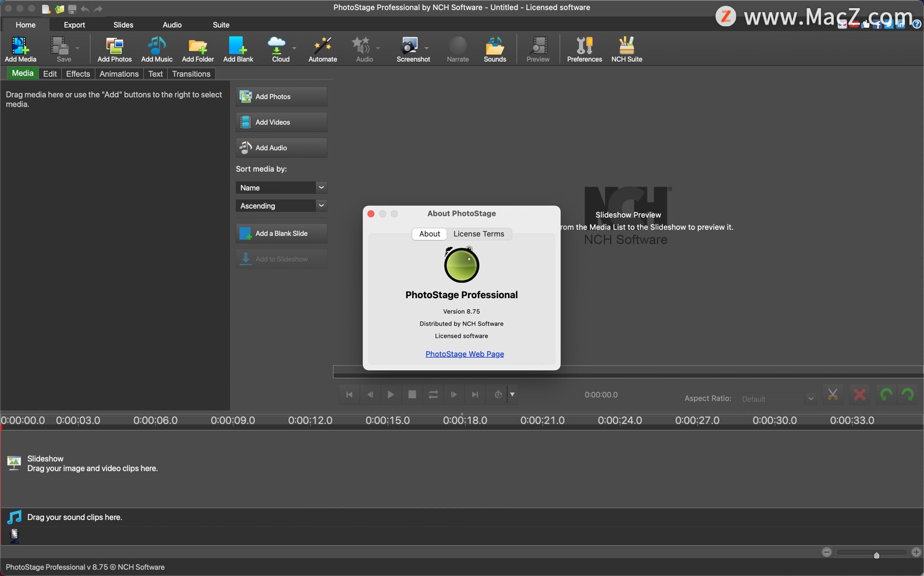Open Preferences from the toolbar
The image size is (924, 576).
click(585, 49)
